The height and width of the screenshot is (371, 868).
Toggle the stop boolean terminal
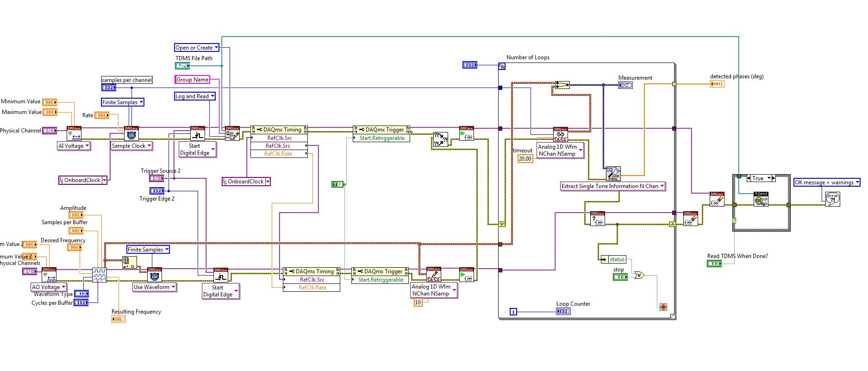pyautogui.click(x=620, y=277)
